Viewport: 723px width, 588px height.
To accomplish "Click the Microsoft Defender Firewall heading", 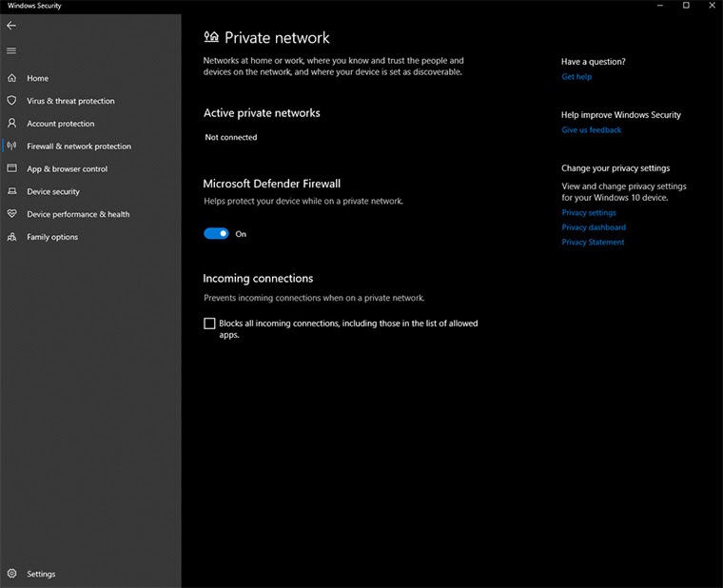I will (x=271, y=184).
